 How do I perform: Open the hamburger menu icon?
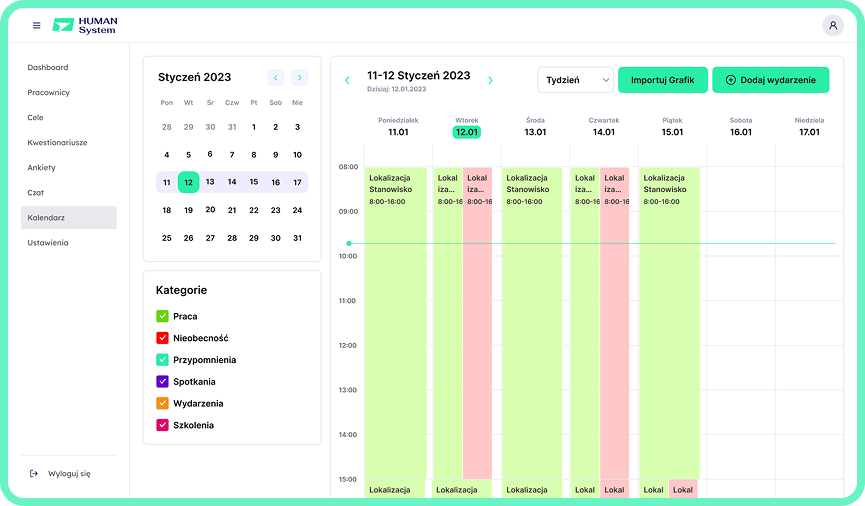point(37,25)
